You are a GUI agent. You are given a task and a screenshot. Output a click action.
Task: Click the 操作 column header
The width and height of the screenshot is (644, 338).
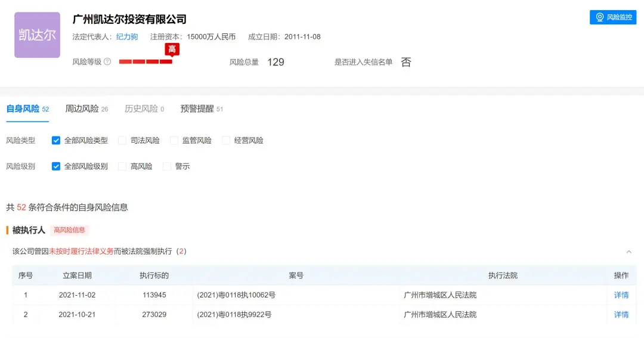click(621, 275)
